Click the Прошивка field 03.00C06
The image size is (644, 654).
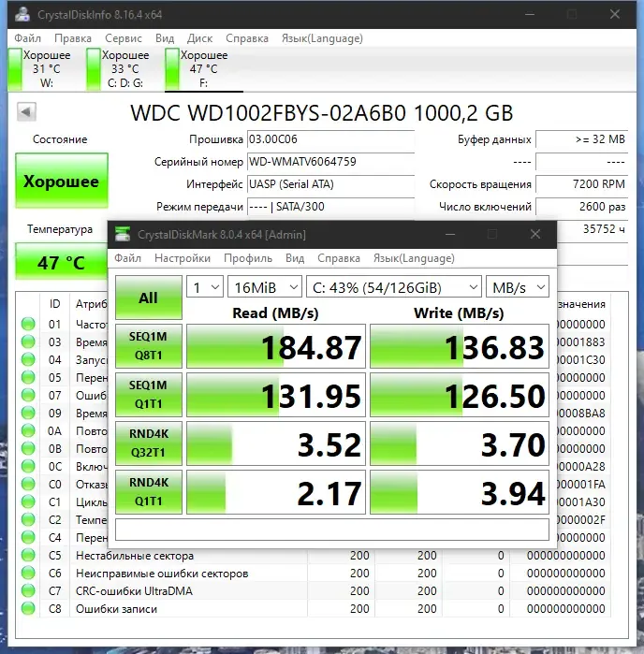click(x=330, y=139)
